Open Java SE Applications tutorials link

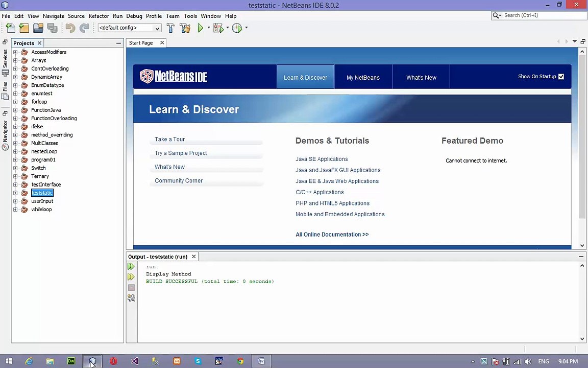pyautogui.click(x=322, y=159)
